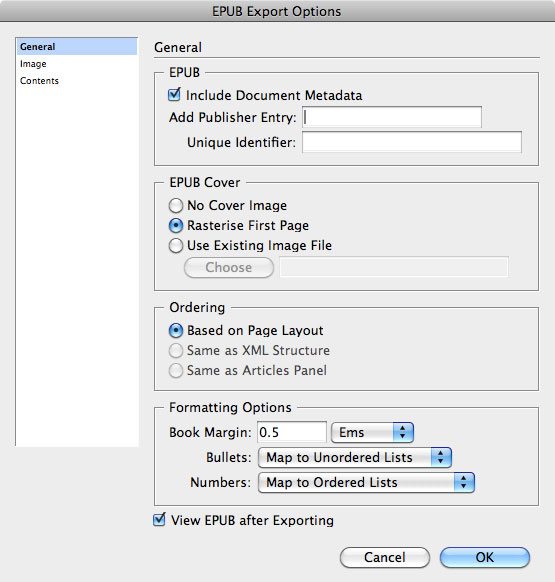Open the Bullets mapping dropdown
Screen dimensions: 555x582
(x=355, y=457)
